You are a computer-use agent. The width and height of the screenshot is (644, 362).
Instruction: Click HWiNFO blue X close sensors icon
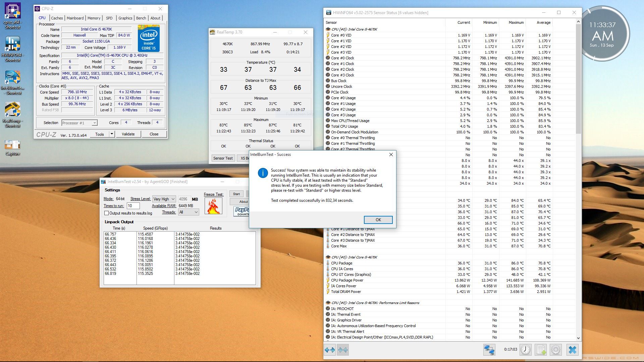tap(573, 350)
